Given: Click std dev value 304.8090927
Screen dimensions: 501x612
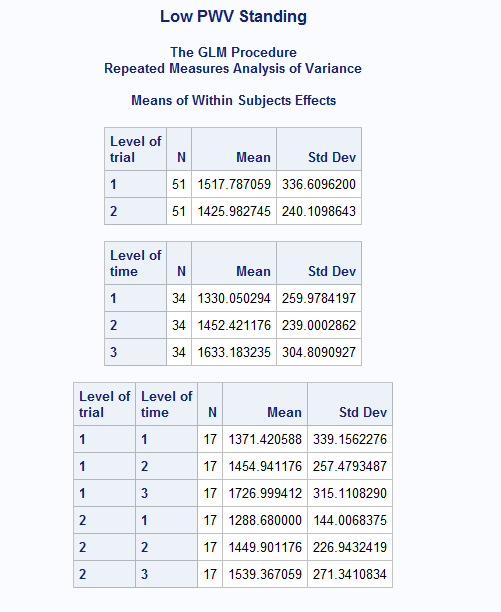Looking at the screenshot, I should tap(319, 352).
